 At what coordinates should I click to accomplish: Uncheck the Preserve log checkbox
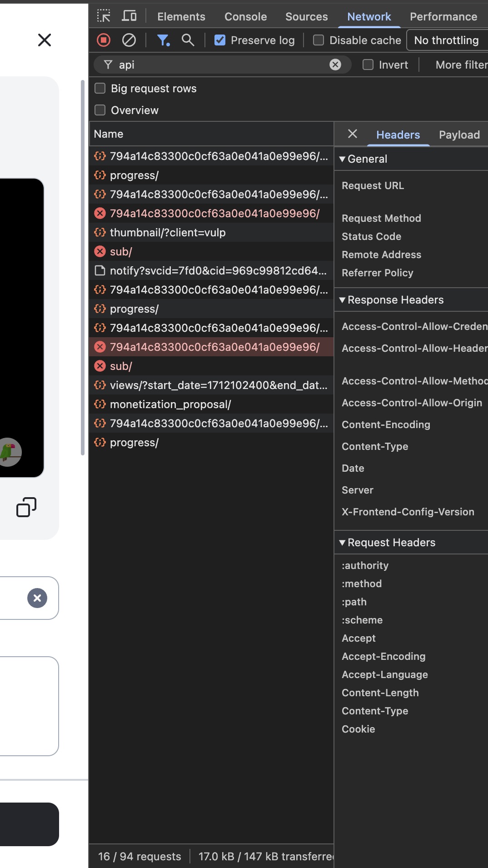click(220, 40)
